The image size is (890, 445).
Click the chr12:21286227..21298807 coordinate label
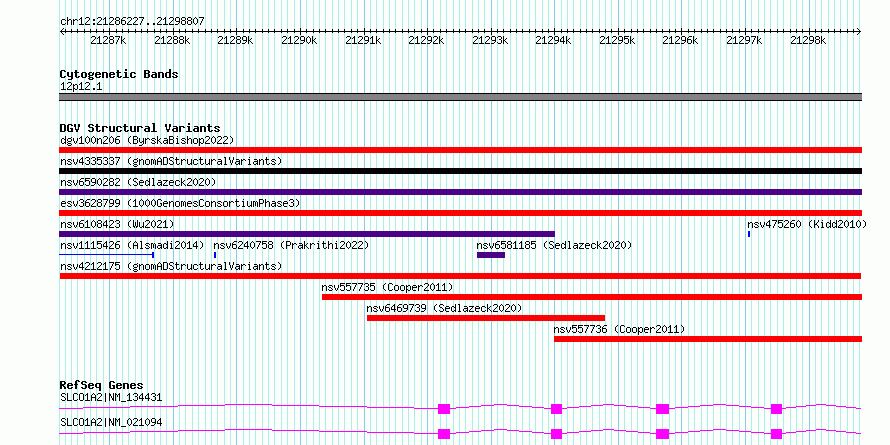tap(132, 21)
